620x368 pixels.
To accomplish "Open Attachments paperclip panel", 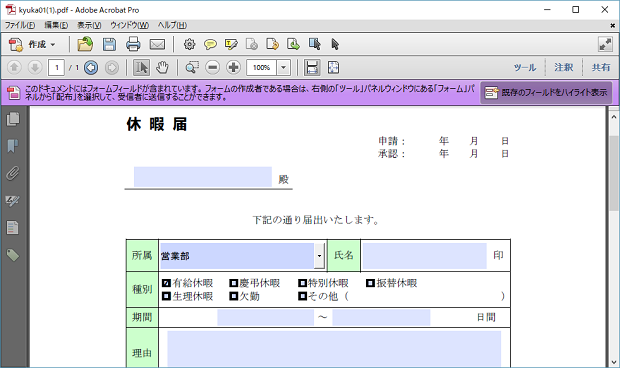I will [13, 173].
